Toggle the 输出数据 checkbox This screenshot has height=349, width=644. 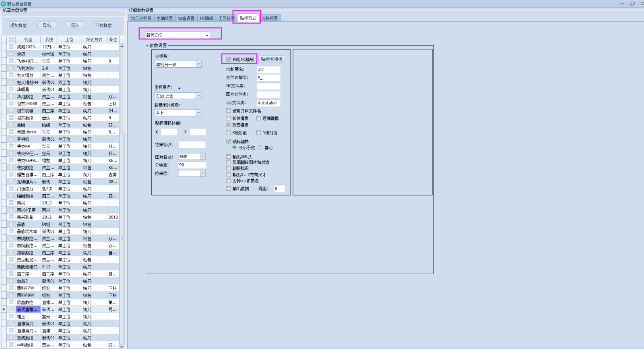[x=228, y=189]
